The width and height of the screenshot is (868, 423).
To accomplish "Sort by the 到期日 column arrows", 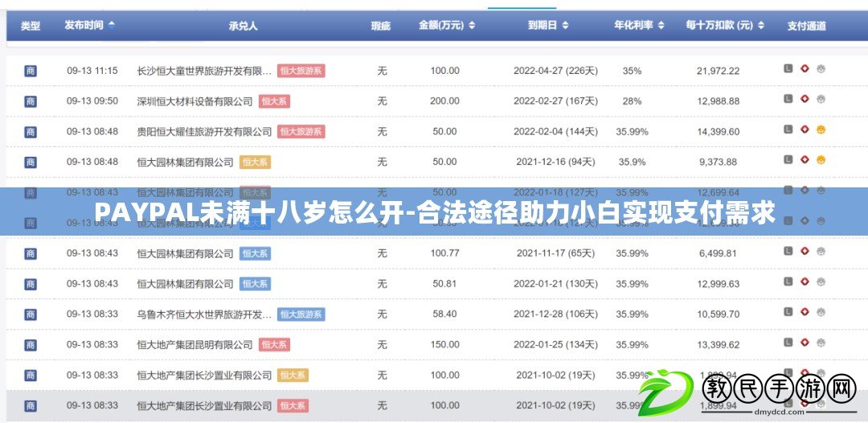I will tap(565, 26).
